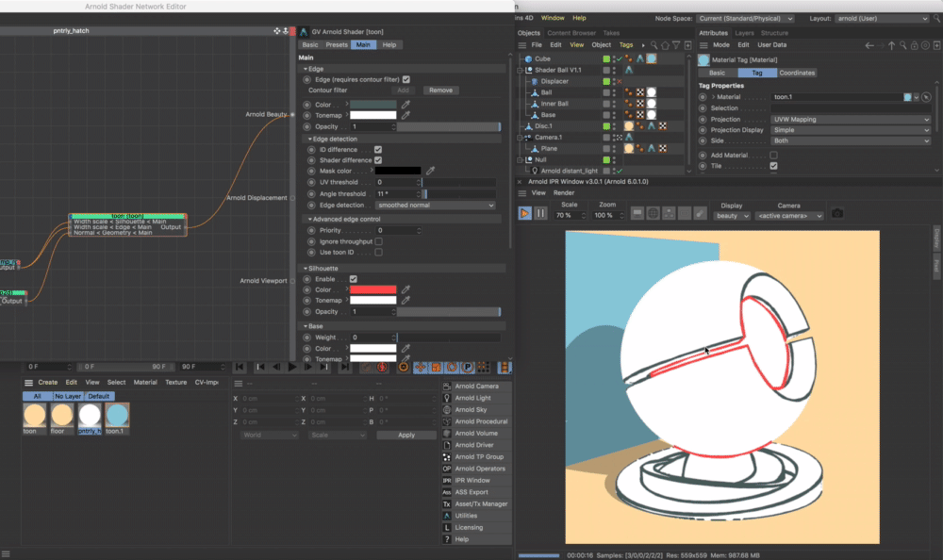Collapse the Edge detection section
The width and height of the screenshot is (943, 560).
(309, 139)
